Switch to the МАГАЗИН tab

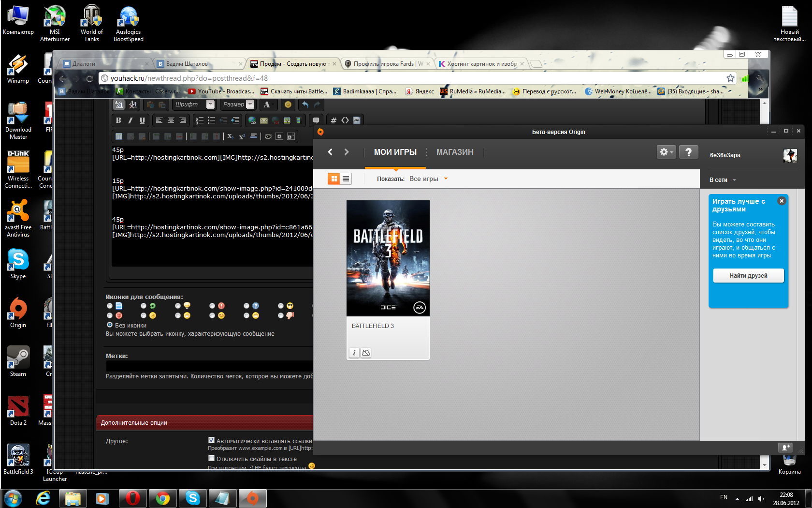454,152
